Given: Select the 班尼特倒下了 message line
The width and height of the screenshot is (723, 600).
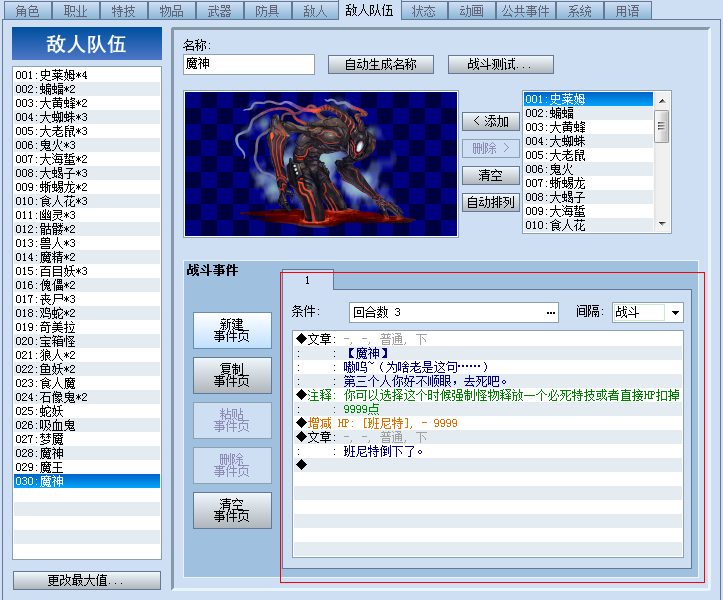Looking at the screenshot, I should pyautogui.click(x=488, y=451).
